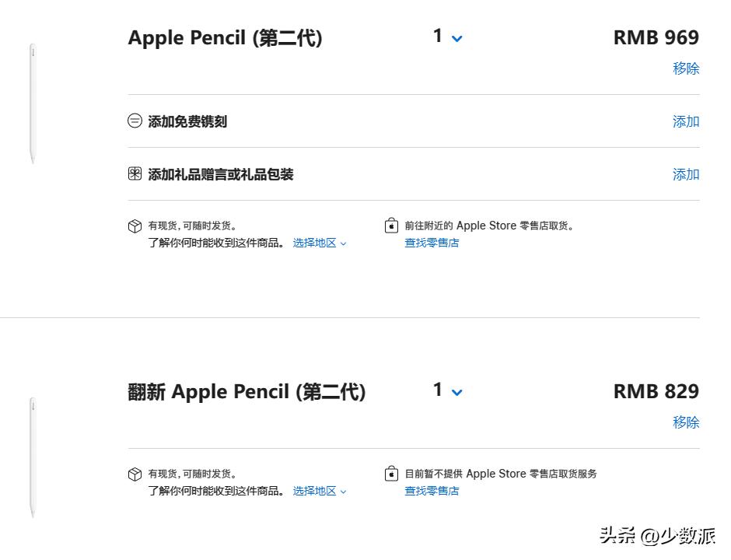Click 移除 under the 翻新 Apple Pencil price

[x=686, y=422]
